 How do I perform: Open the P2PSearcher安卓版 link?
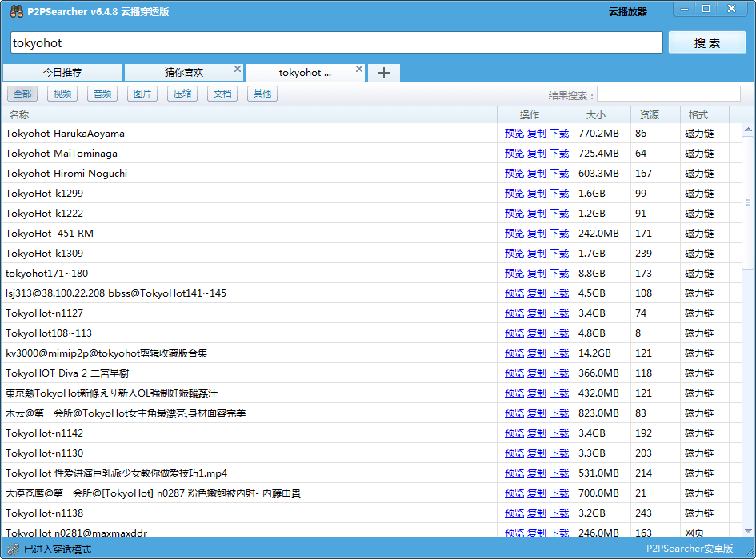point(690,549)
